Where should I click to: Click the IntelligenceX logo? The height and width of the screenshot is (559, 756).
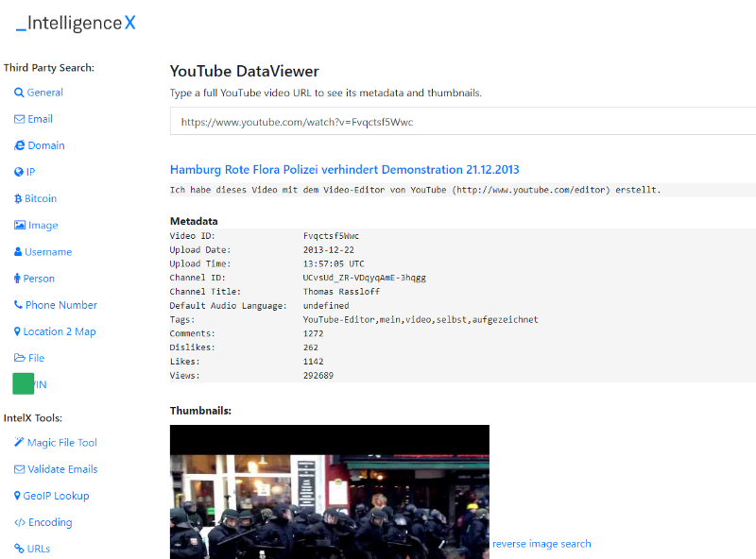76,23
